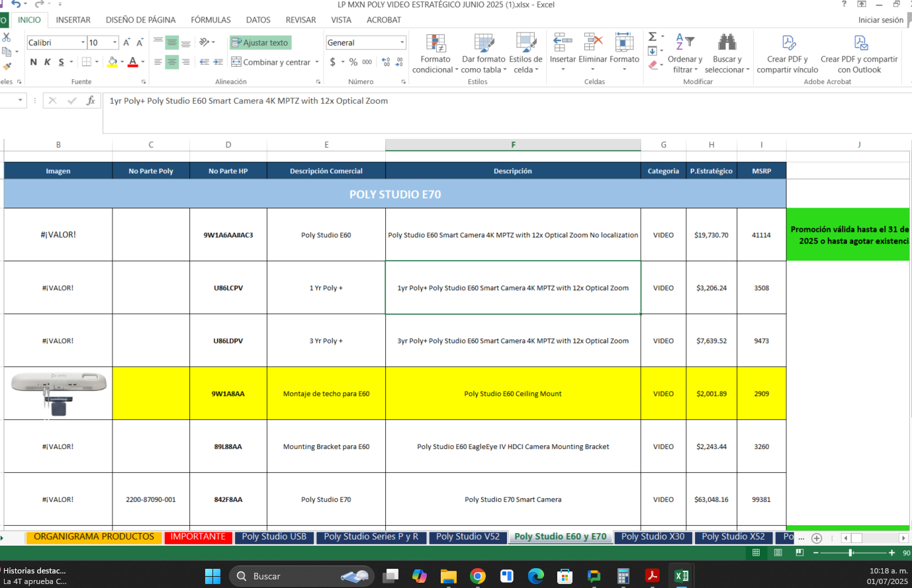Click Combinar y centrar button
Screen dimensions: 912x588
click(x=271, y=62)
